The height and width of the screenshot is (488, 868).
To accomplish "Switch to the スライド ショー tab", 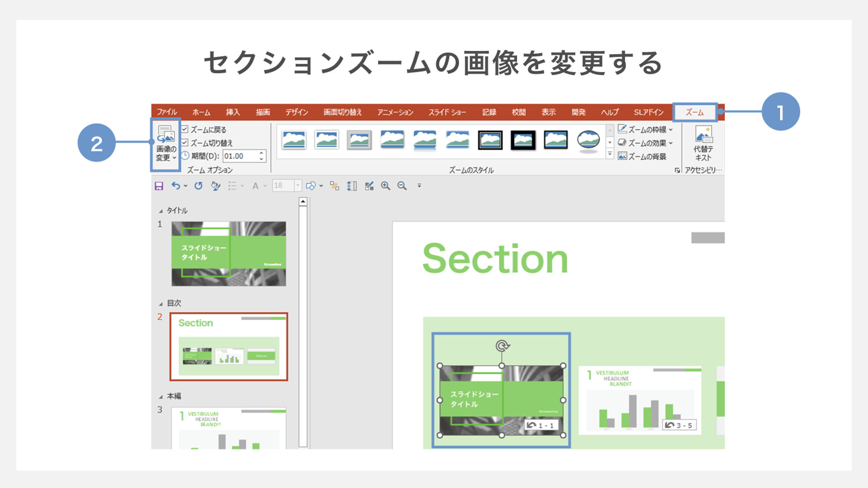I will click(447, 112).
